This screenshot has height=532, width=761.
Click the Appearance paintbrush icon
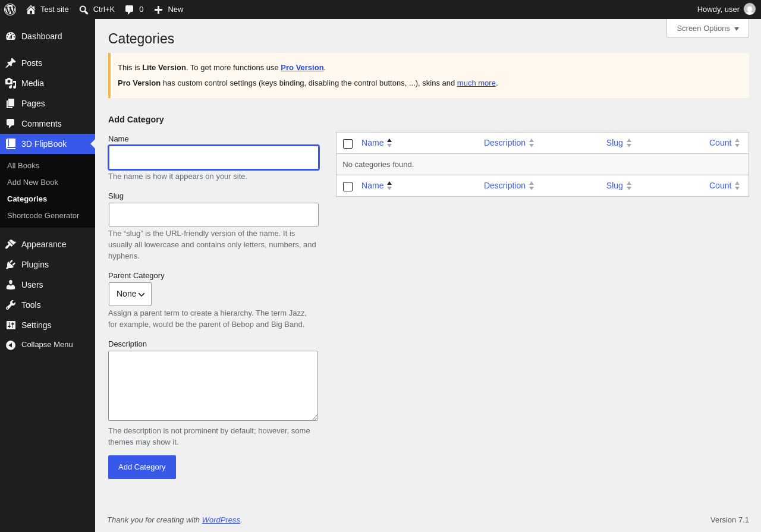click(11, 244)
